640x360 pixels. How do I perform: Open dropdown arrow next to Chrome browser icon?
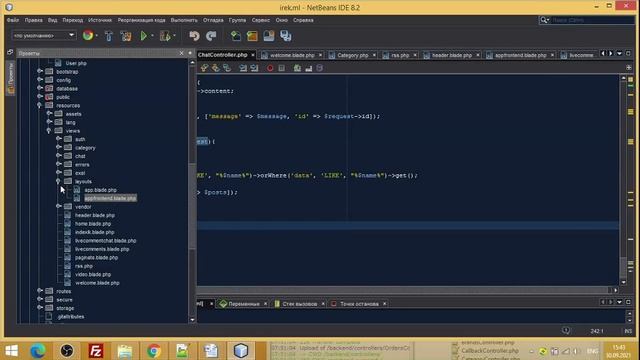click(96, 36)
